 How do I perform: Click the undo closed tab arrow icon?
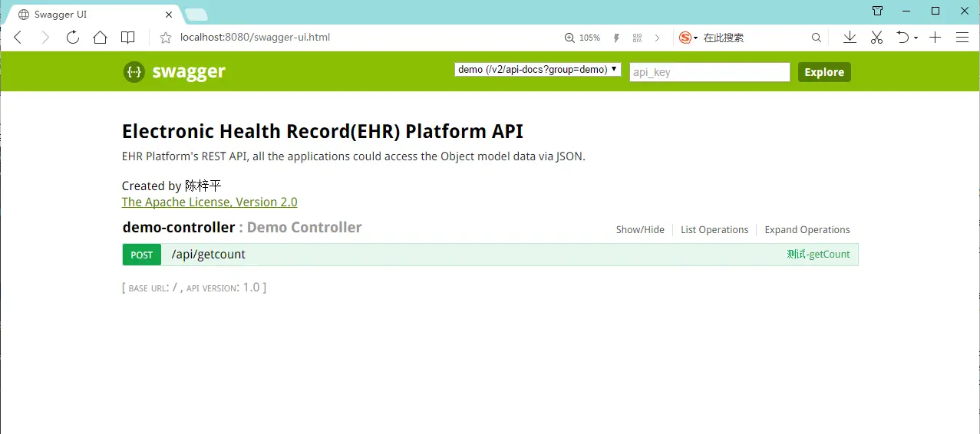[903, 37]
